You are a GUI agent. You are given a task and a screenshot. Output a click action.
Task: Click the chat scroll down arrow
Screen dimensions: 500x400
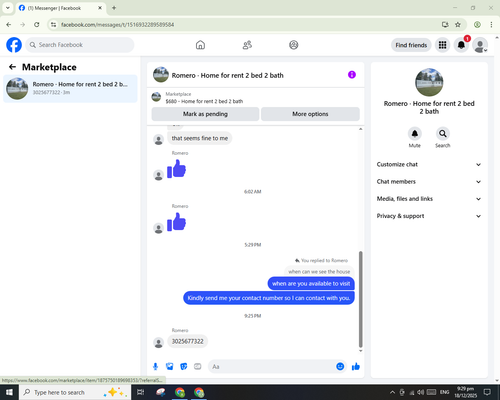360,351
